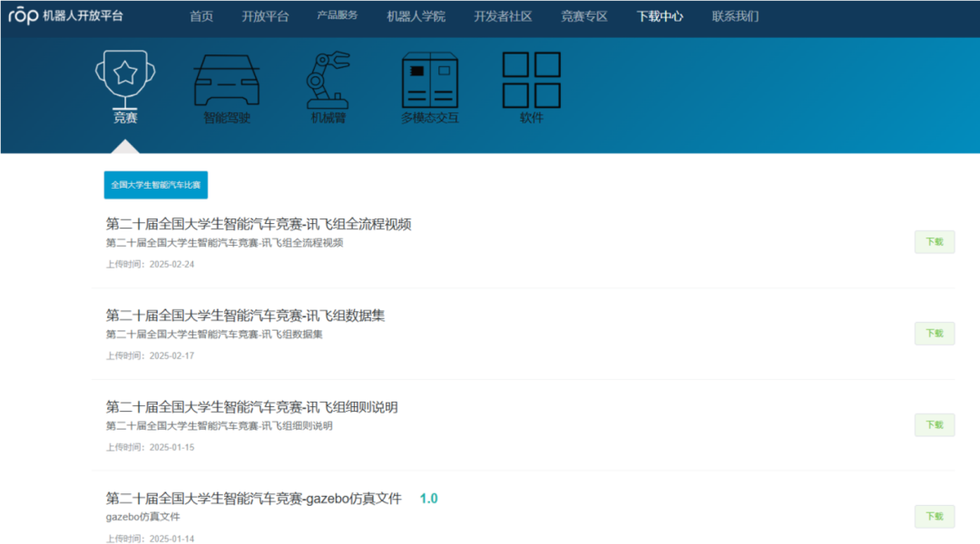The height and width of the screenshot is (544, 980).
Task: Download the 讯飞组数据集 file
Action: coord(935,334)
